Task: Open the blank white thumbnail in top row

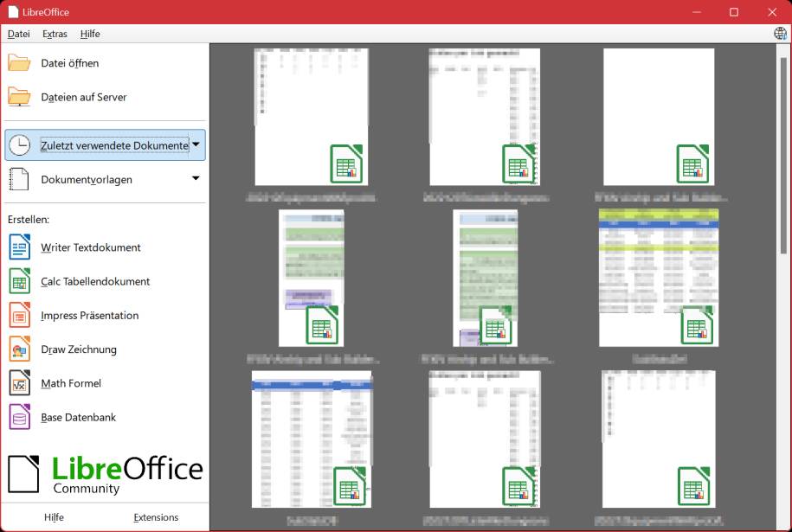Action: click(x=659, y=117)
